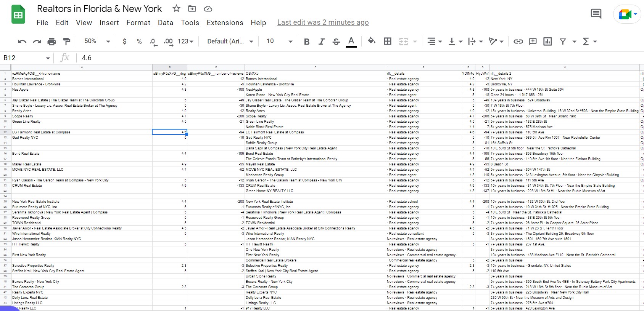Image resolution: width=644 pixels, height=311 pixels.
Task: Open the Default (Arial) font dropdown
Action: 230,41
